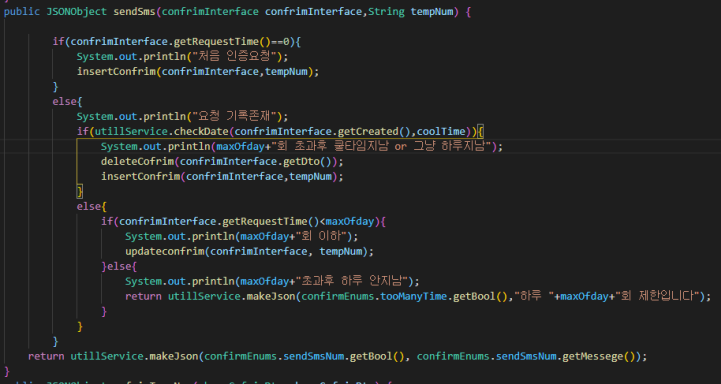Click the updateconfrim method call

pyautogui.click(x=165, y=252)
